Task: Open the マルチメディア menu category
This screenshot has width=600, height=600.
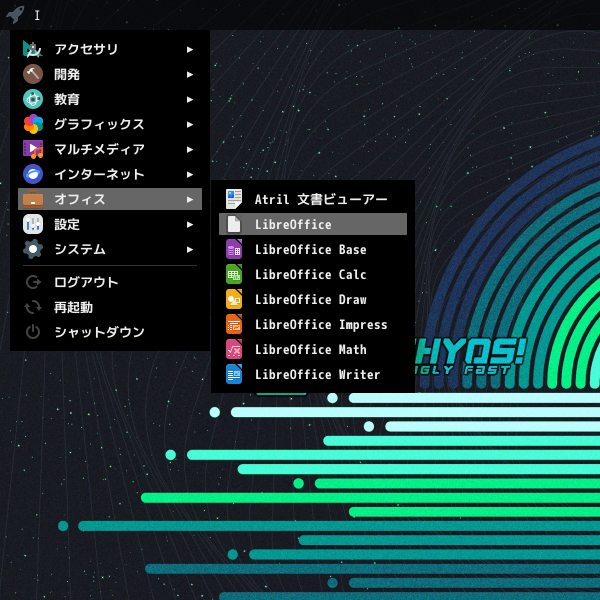Action: point(110,149)
